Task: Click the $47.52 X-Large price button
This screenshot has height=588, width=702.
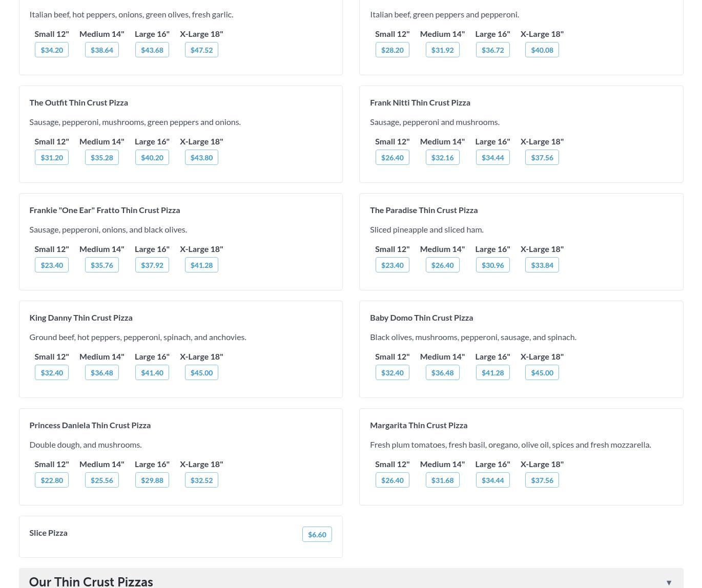Action: (x=201, y=50)
